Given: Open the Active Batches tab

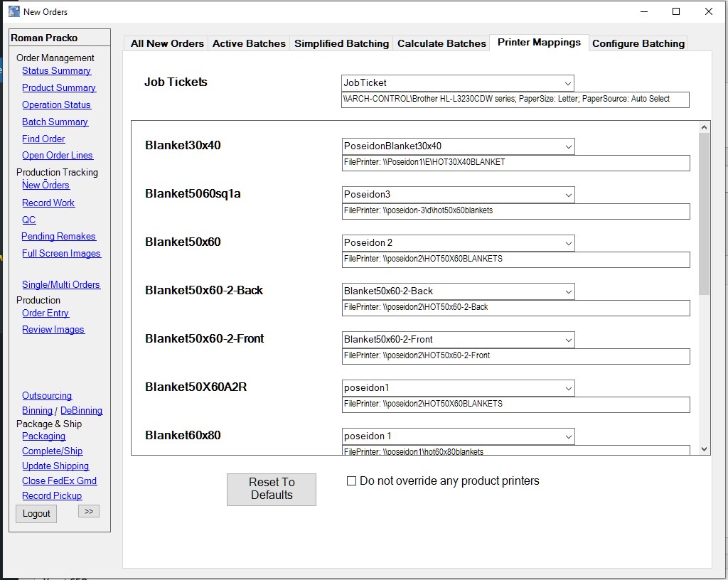Looking at the screenshot, I should tap(249, 43).
